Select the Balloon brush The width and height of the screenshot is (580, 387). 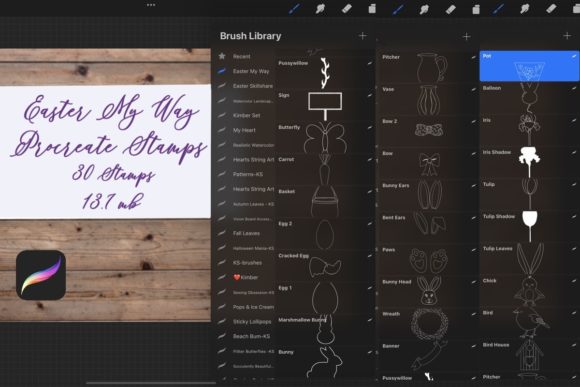[x=530, y=98]
